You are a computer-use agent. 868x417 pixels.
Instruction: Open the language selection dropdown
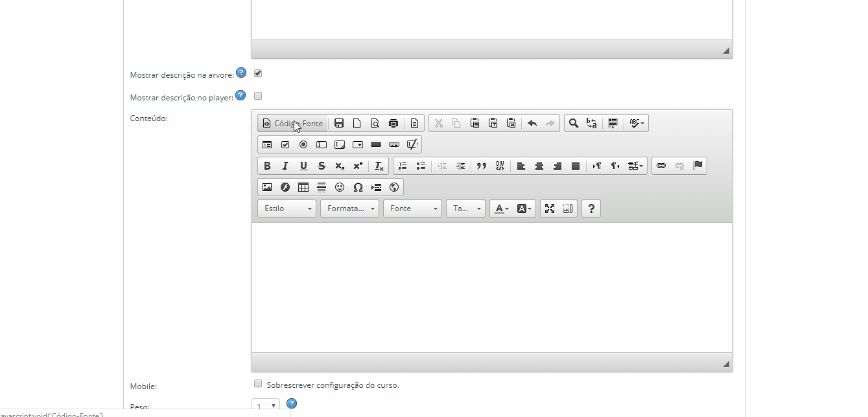coord(636,166)
